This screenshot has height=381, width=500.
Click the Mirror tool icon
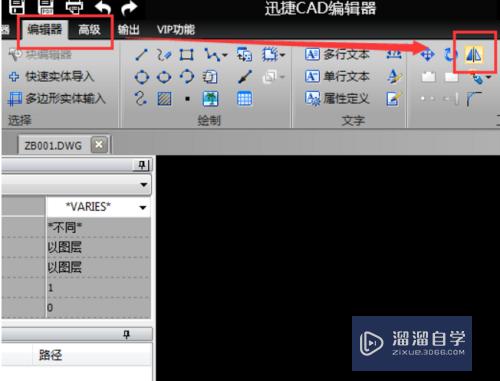[474, 55]
